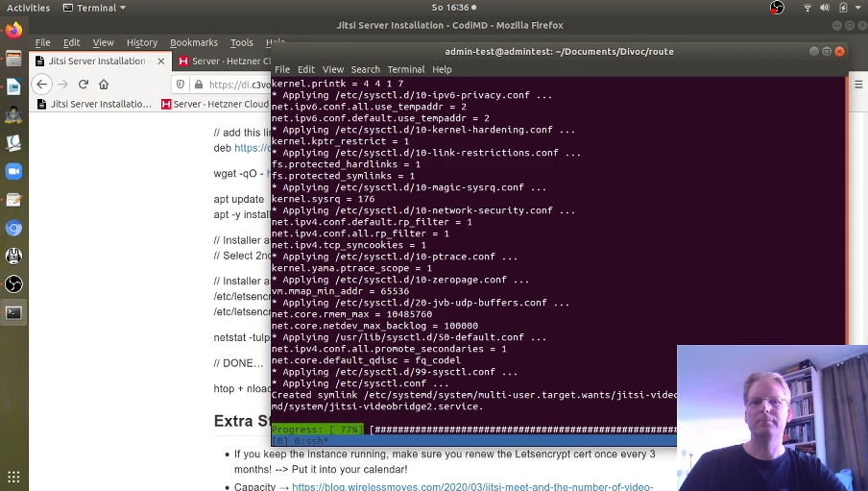
Task: Open tracking protection shield in address bar
Action: tap(181, 85)
